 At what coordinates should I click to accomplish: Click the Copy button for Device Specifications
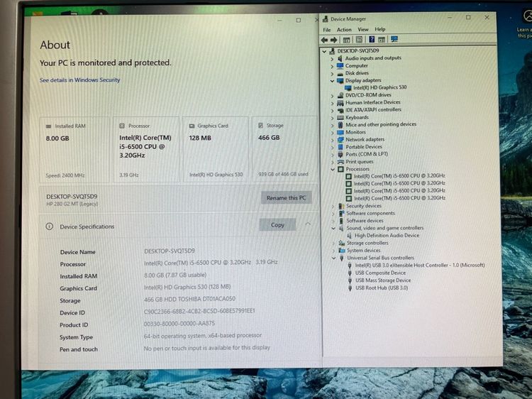tap(277, 225)
